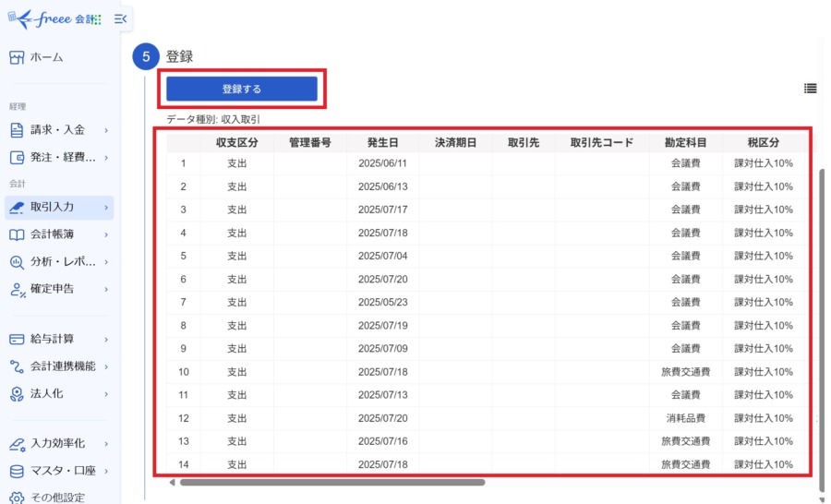Expand the 会計帳簿 submenu chevron

tap(106, 234)
